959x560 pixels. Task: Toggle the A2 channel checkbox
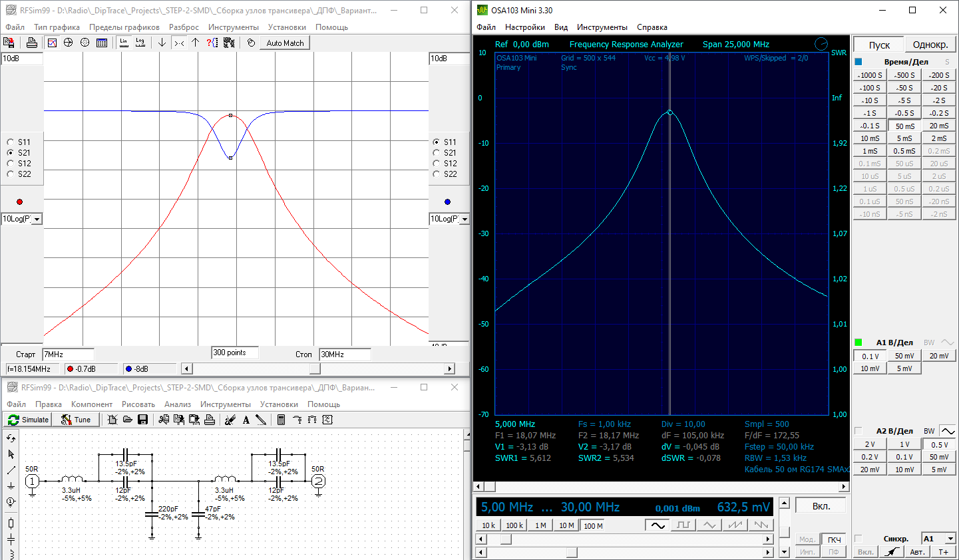859,431
